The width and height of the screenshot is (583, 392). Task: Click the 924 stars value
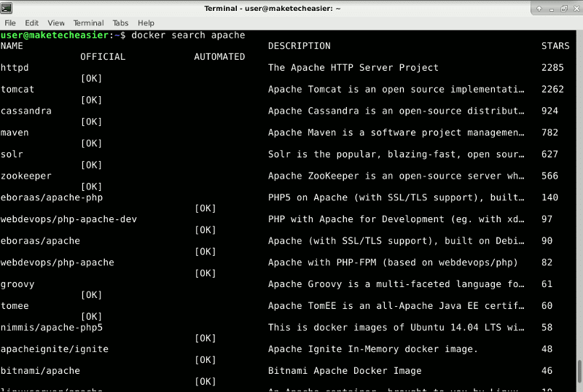coord(549,111)
